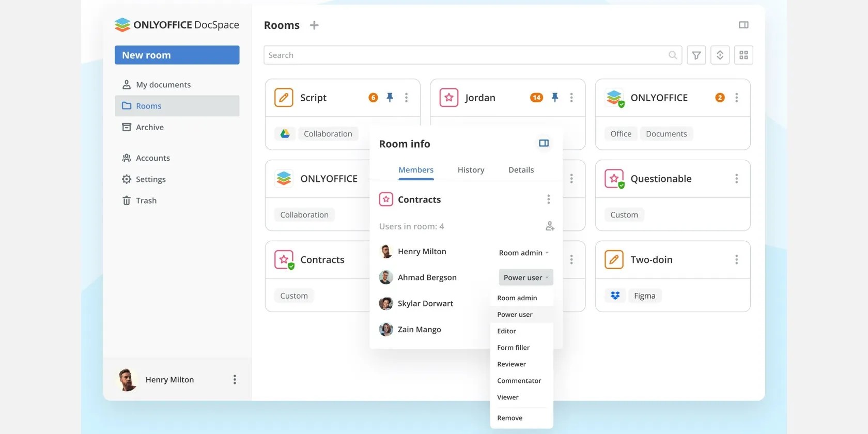
Task: Open the Contracts options menu in Room info
Action: tap(548, 199)
